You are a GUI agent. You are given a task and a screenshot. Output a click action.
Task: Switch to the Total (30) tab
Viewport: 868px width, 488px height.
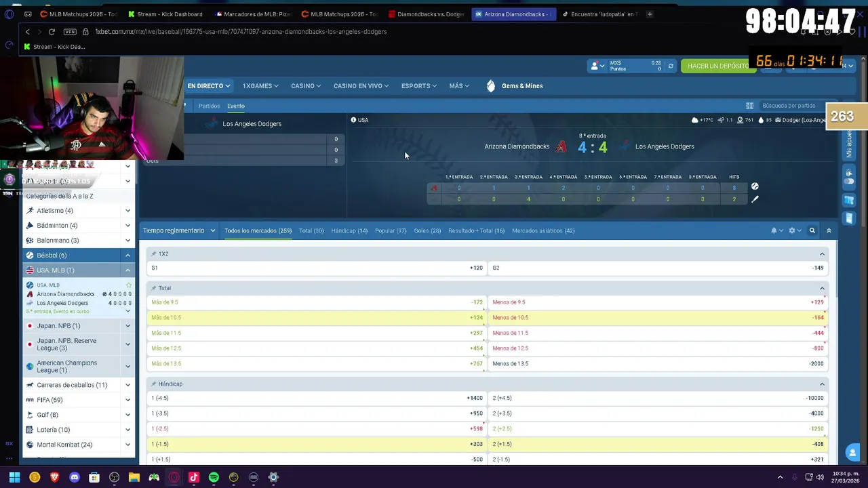pyautogui.click(x=311, y=230)
